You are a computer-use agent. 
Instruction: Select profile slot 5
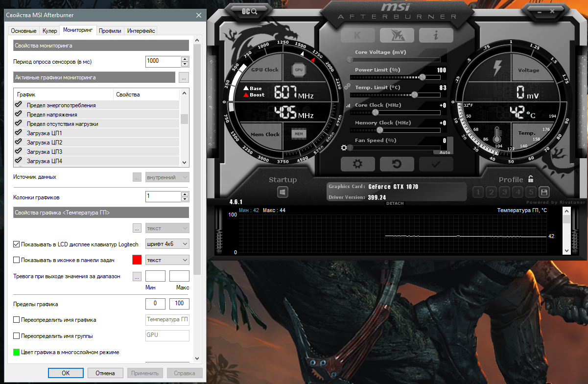coord(531,192)
